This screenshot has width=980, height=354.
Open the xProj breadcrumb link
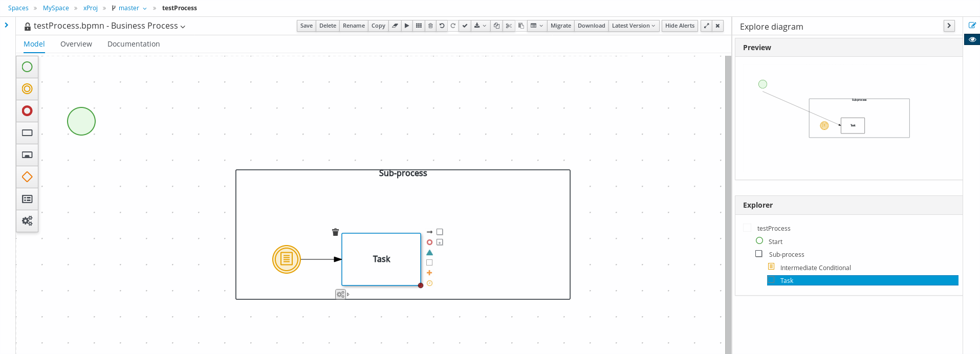coord(91,8)
